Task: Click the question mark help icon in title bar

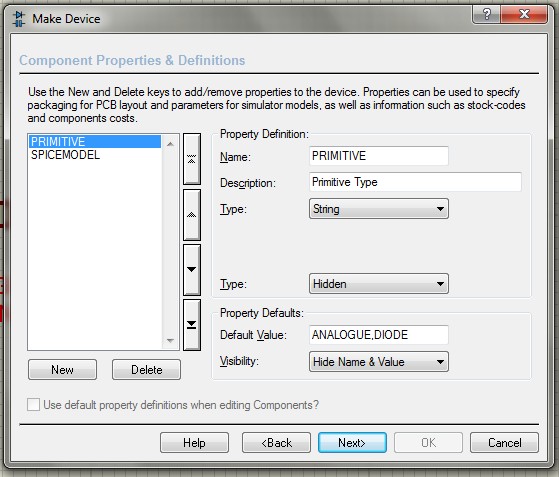Action: (486, 14)
